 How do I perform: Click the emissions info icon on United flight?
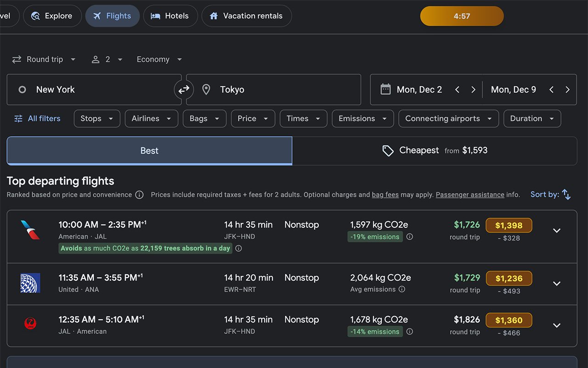pyautogui.click(x=402, y=289)
